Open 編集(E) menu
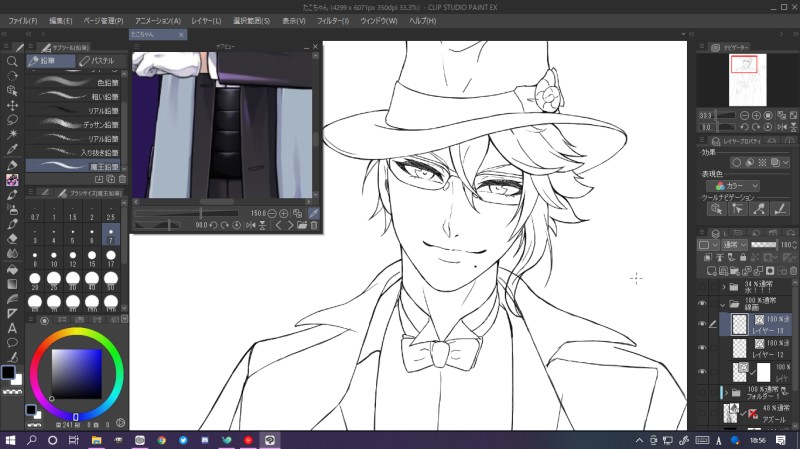The height and width of the screenshot is (449, 800). click(x=61, y=21)
